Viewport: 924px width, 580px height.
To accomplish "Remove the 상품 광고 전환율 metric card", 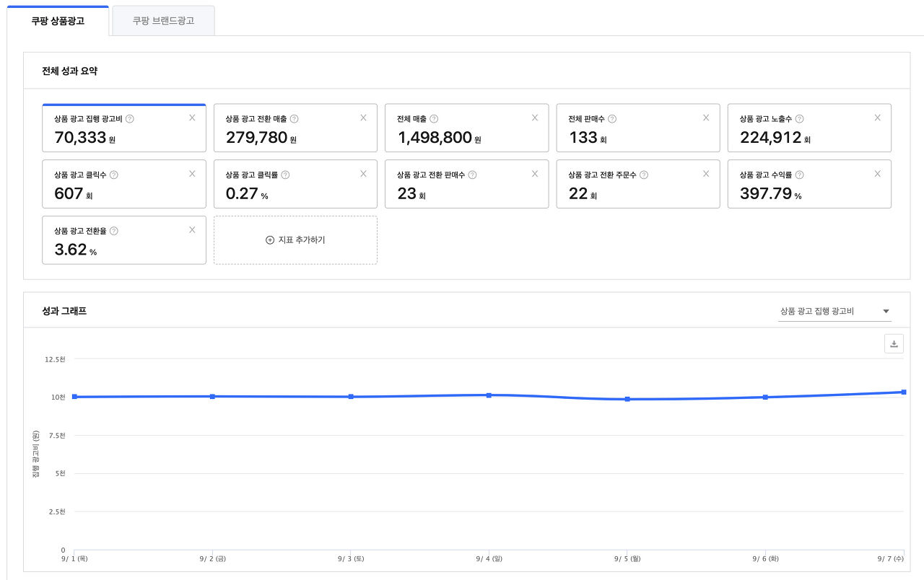I will (192, 230).
